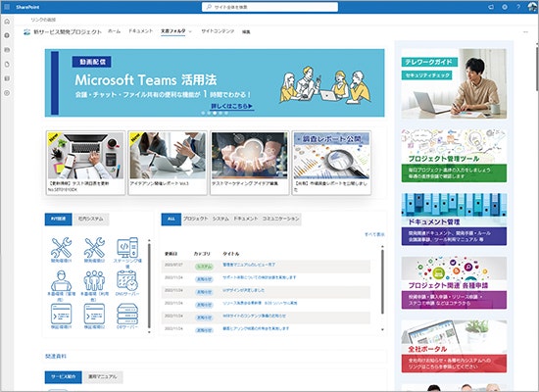Click the すべて表示 link

click(374, 234)
